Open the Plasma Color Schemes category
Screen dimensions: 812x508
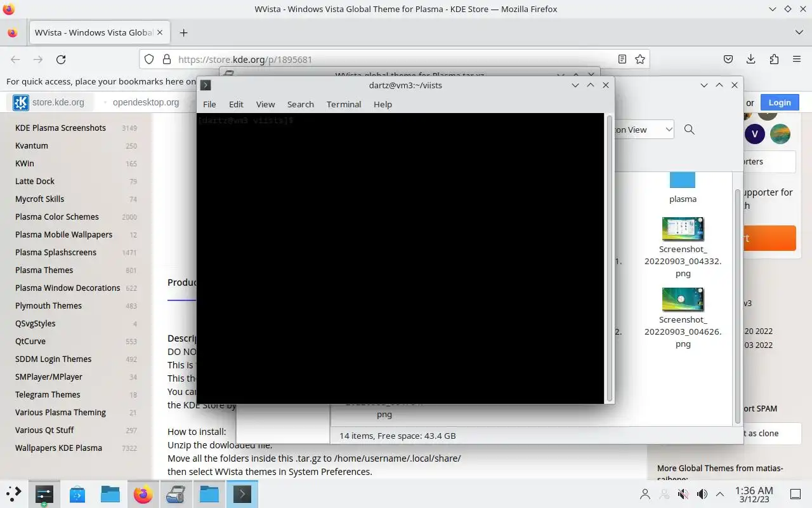[57, 217]
